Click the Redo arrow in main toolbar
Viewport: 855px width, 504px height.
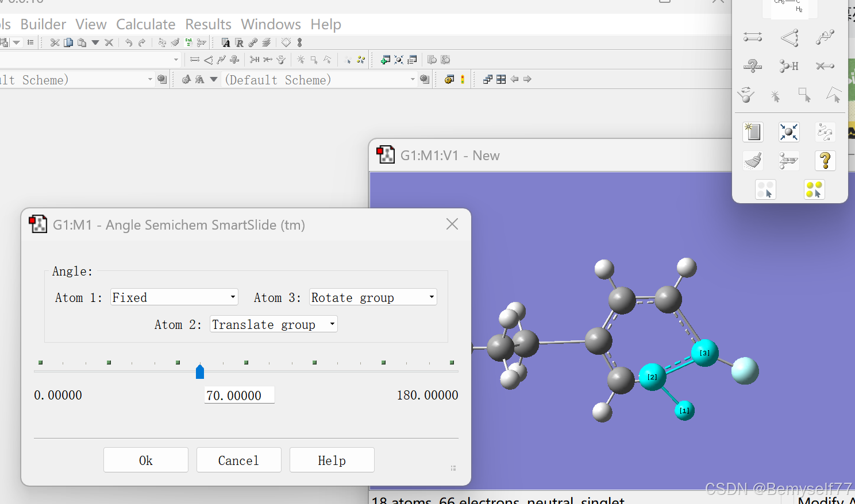(x=142, y=42)
